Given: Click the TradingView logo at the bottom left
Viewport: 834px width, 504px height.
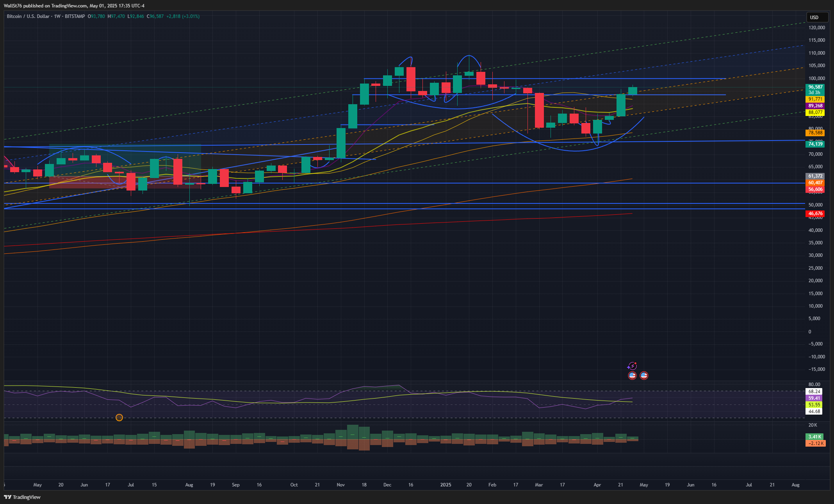Looking at the screenshot, I should pyautogui.click(x=22, y=497).
